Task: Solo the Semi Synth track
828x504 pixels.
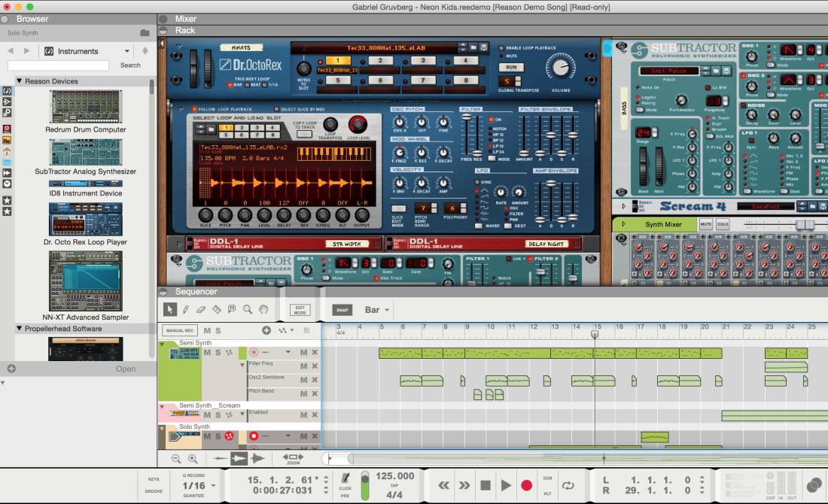Action: (218, 352)
